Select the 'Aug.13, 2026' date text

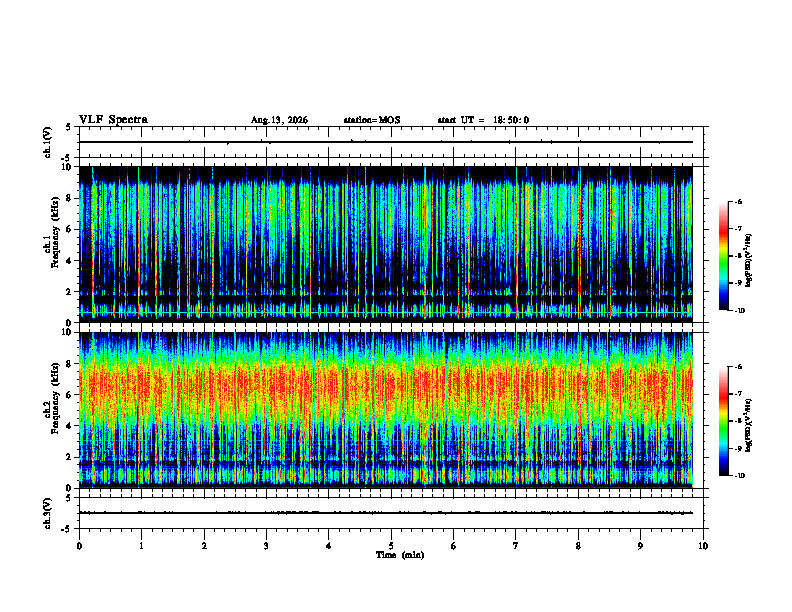(x=279, y=120)
